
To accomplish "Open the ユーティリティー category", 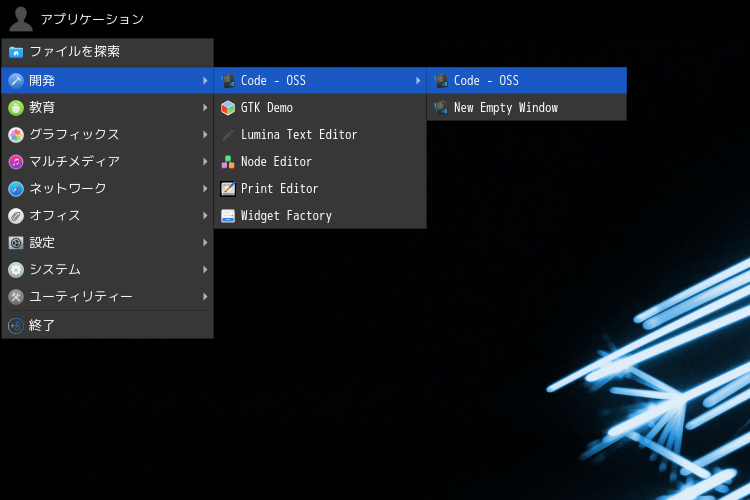I will (x=108, y=297).
